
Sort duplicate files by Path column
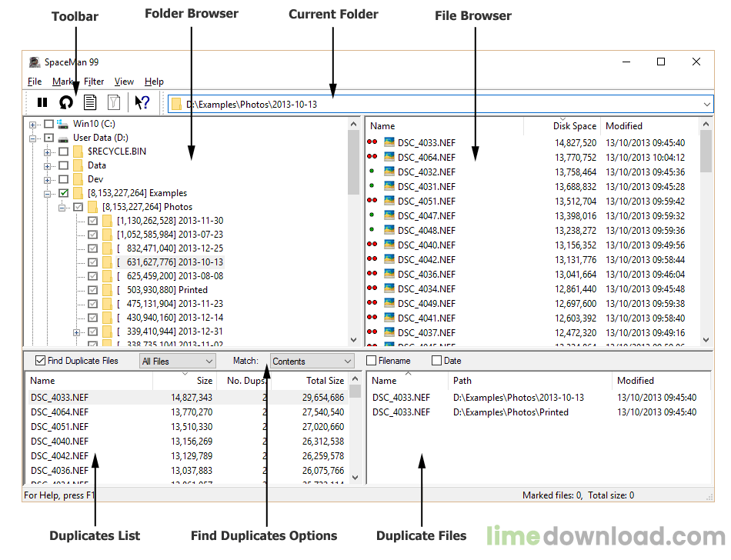[530, 381]
